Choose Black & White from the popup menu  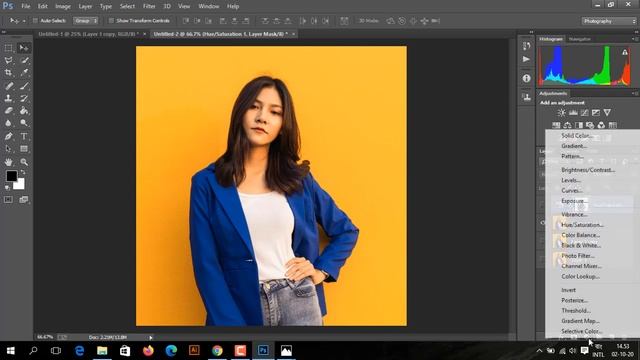581,245
